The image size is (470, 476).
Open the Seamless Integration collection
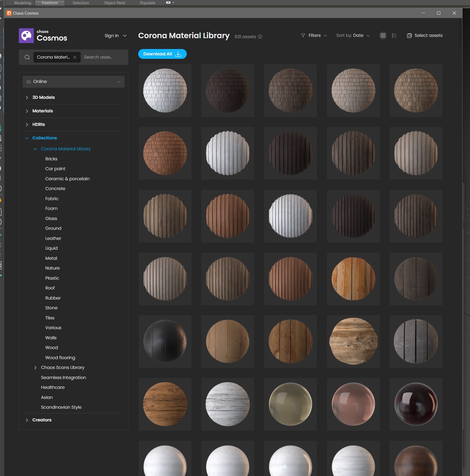(63, 377)
